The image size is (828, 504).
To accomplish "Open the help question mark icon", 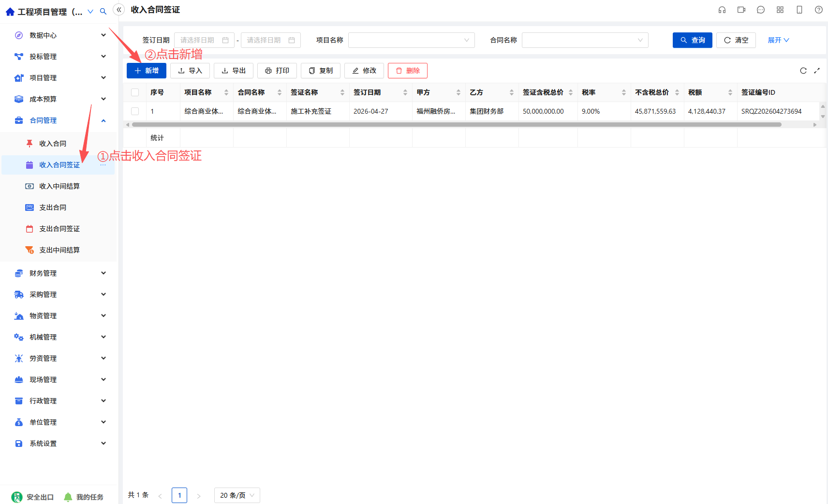I will (x=819, y=10).
